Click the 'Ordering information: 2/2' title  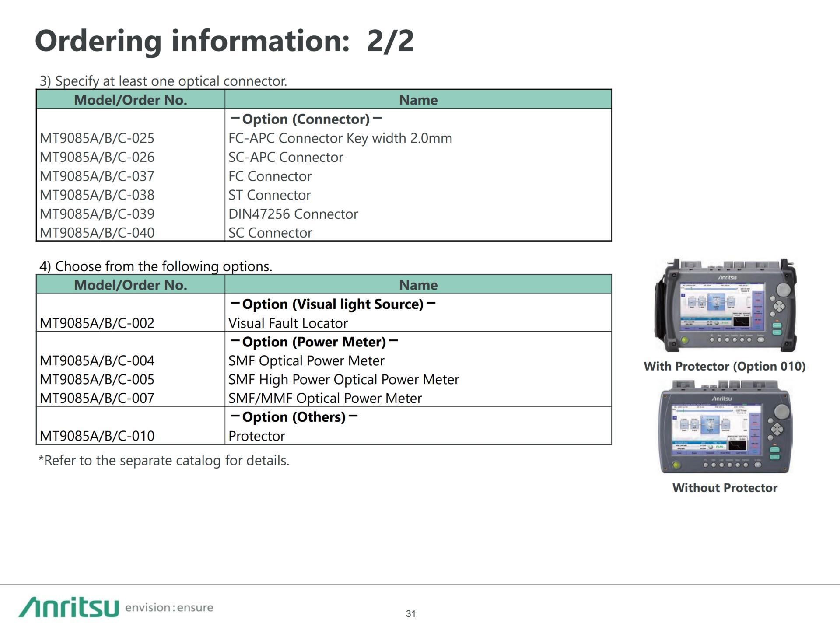point(224,41)
